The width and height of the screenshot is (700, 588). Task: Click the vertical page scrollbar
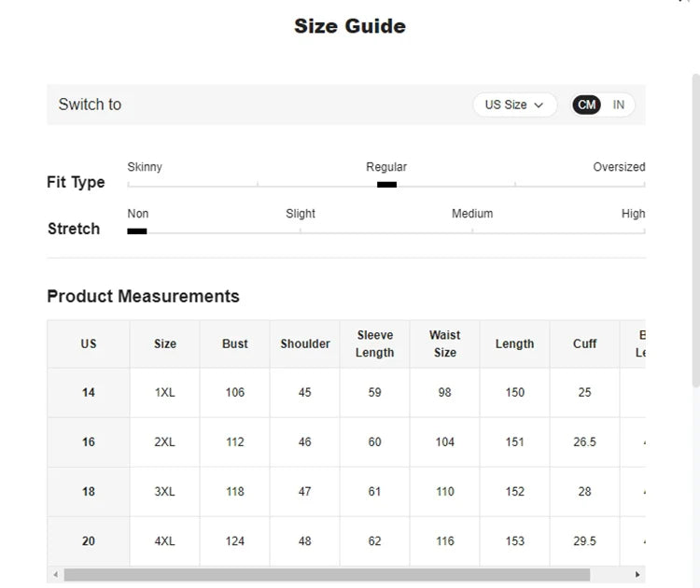coord(694,233)
